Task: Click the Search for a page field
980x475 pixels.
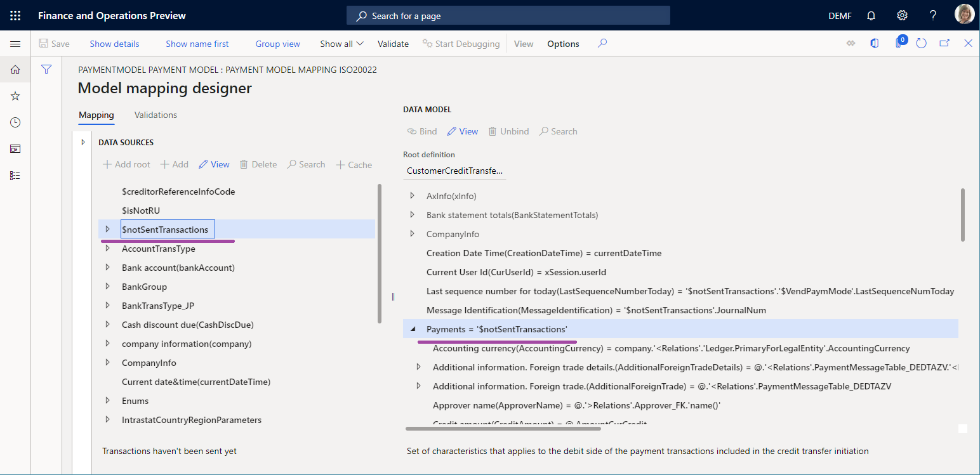Action: click(508, 15)
